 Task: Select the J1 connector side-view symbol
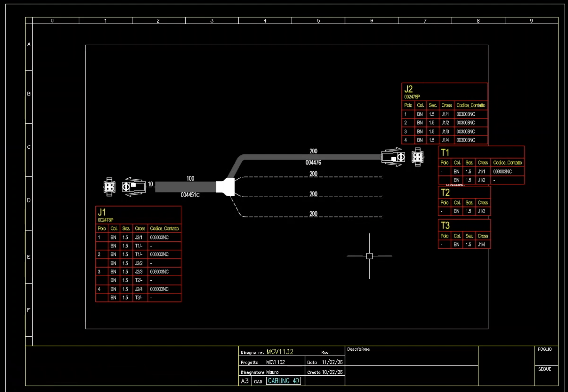pos(134,187)
